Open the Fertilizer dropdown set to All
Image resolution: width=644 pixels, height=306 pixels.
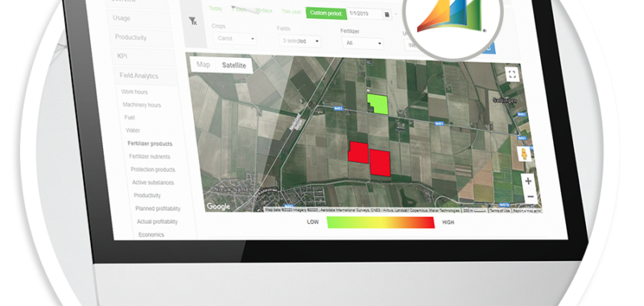coord(363,43)
